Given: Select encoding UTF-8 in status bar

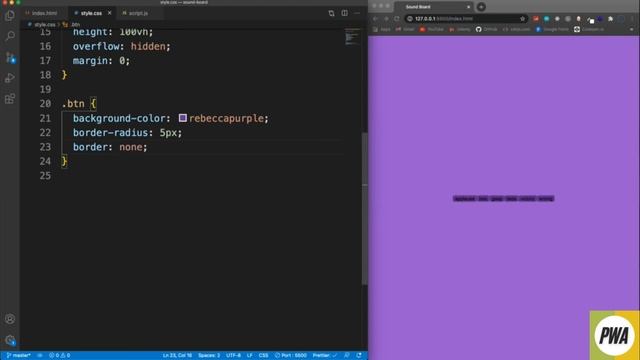Looking at the screenshot, I should coord(233,356).
